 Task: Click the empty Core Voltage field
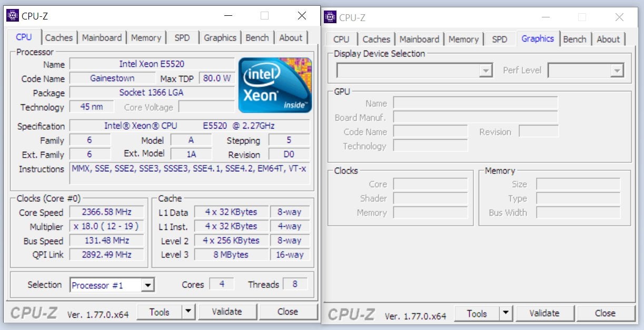(x=206, y=106)
